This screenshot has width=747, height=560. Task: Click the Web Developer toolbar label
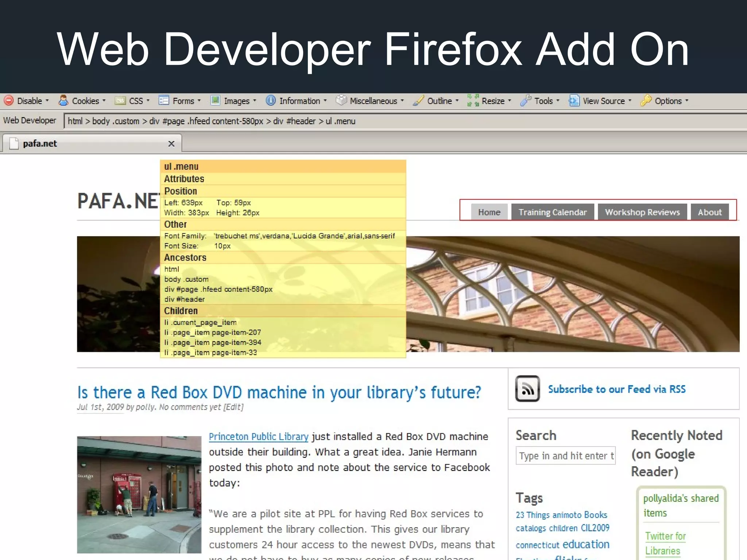(x=30, y=120)
